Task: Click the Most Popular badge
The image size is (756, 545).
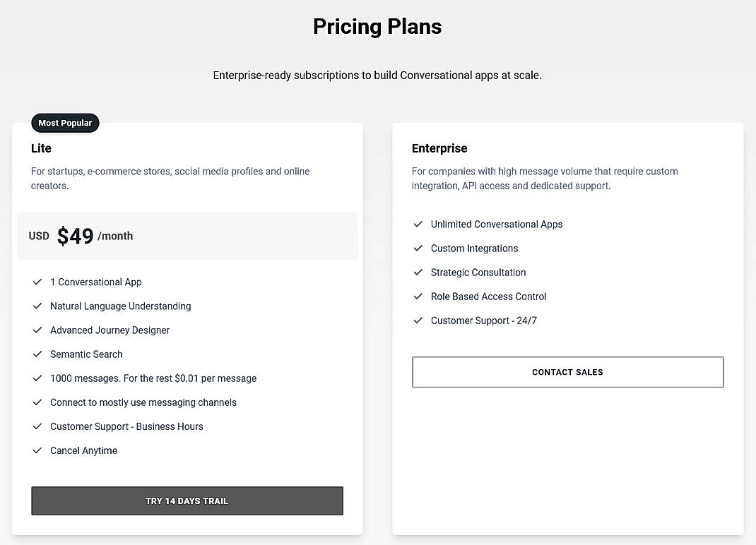Action: [x=65, y=123]
